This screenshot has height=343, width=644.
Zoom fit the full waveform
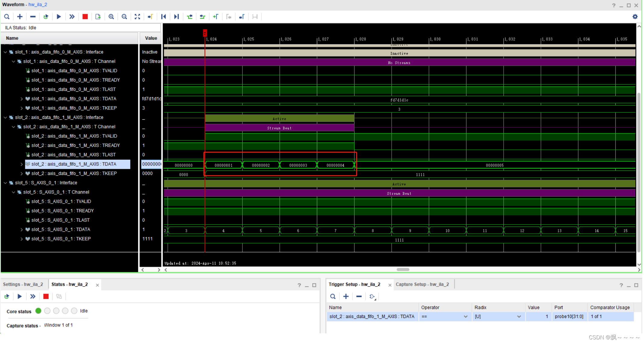tap(137, 17)
